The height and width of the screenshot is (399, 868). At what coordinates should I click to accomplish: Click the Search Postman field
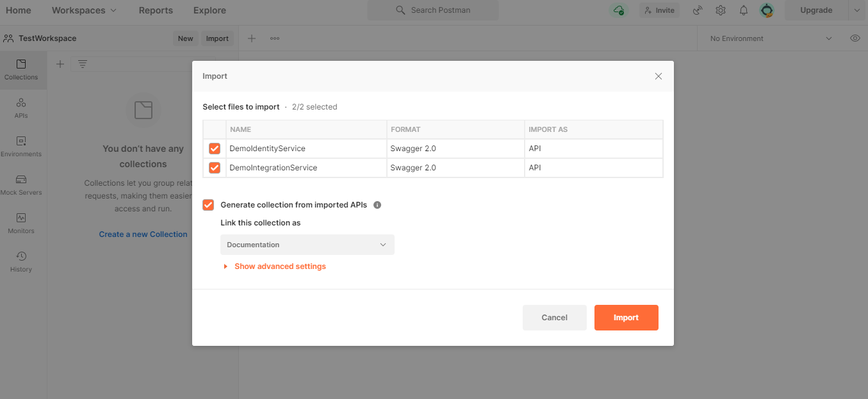coord(432,10)
